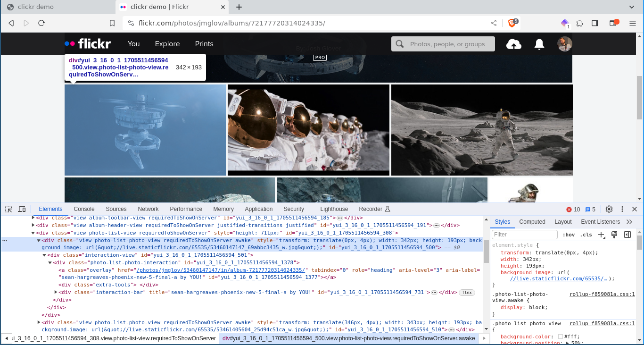Follow the /photos/jmglov/53460147147 href link
The height and width of the screenshot is (345, 644).
coord(221,270)
